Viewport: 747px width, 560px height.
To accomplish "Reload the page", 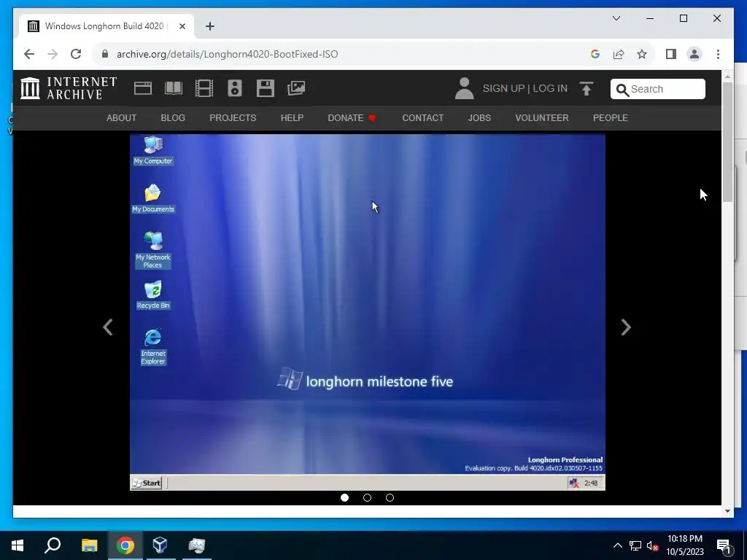I will coord(76,54).
